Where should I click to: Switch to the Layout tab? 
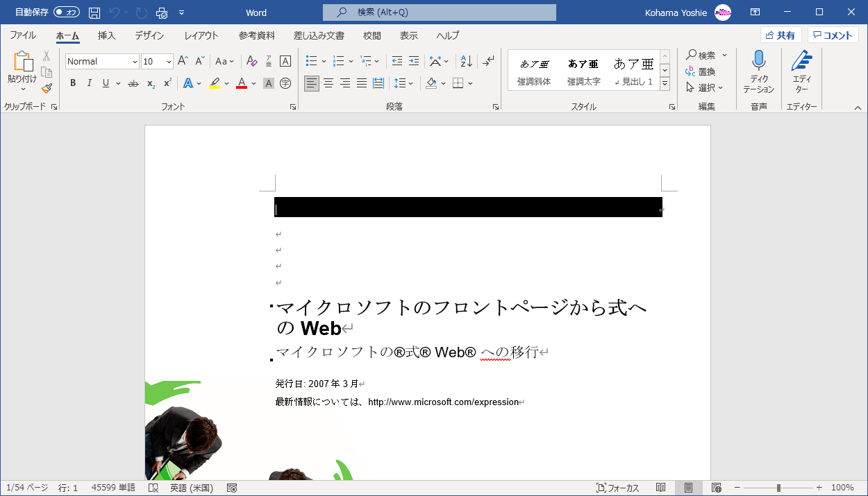(201, 35)
